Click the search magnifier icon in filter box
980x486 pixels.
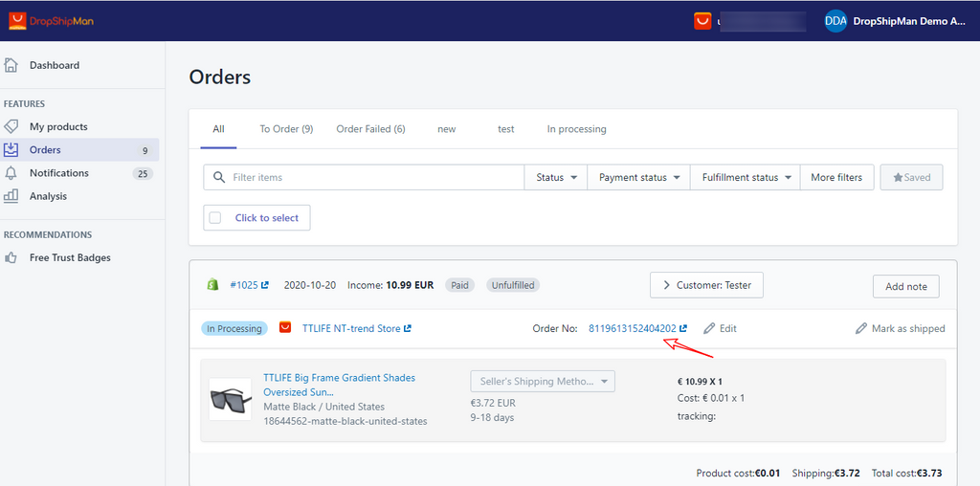click(x=219, y=177)
